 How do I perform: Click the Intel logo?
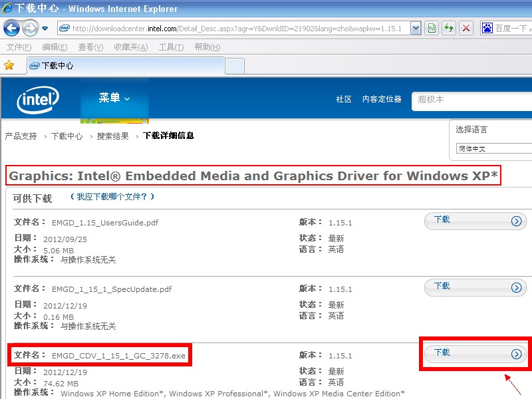38,100
